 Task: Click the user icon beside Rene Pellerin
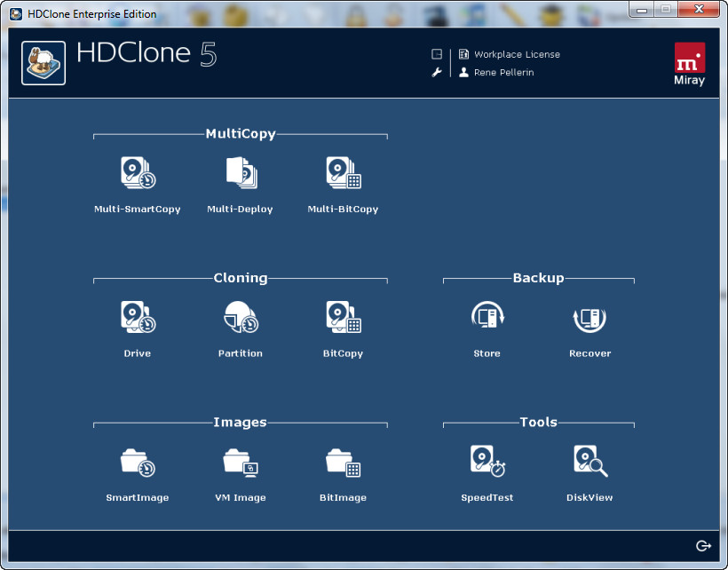tap(463, 73)
